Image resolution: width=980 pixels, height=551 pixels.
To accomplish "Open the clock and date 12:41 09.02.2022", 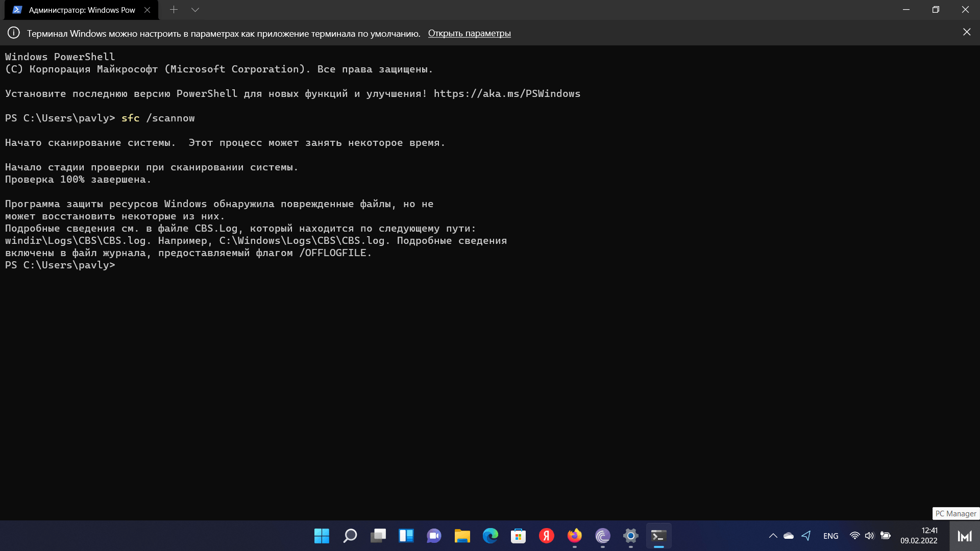I will click(919, 536).
